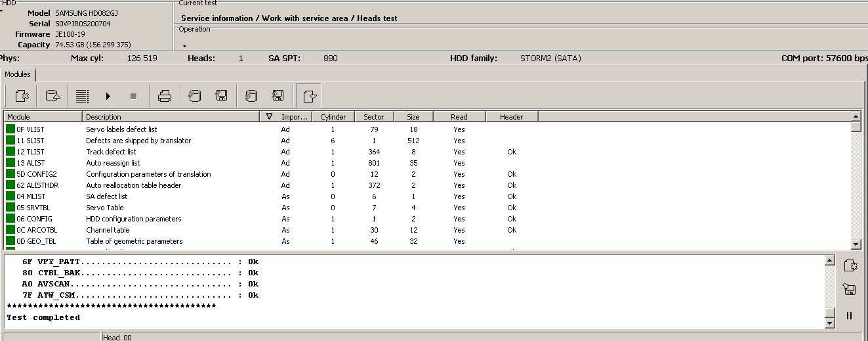Click the single-check floppy save icon

221,97
